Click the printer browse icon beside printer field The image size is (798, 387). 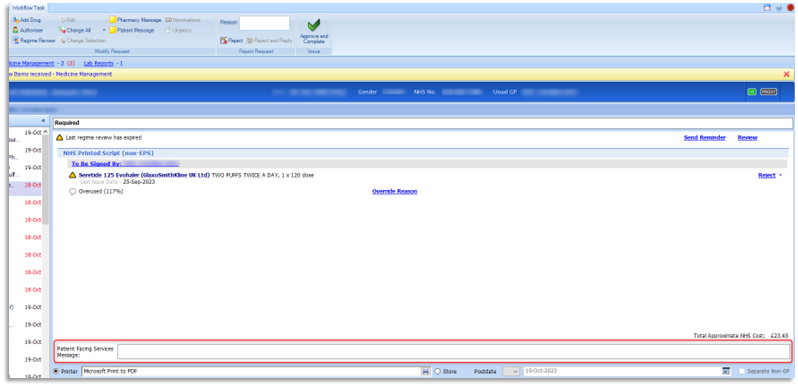[425, 372]
